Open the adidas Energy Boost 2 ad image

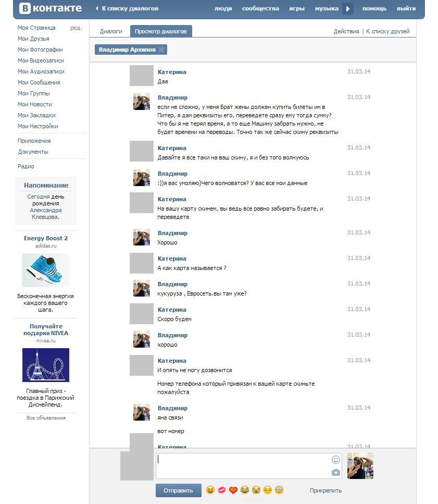coord(45,270)
